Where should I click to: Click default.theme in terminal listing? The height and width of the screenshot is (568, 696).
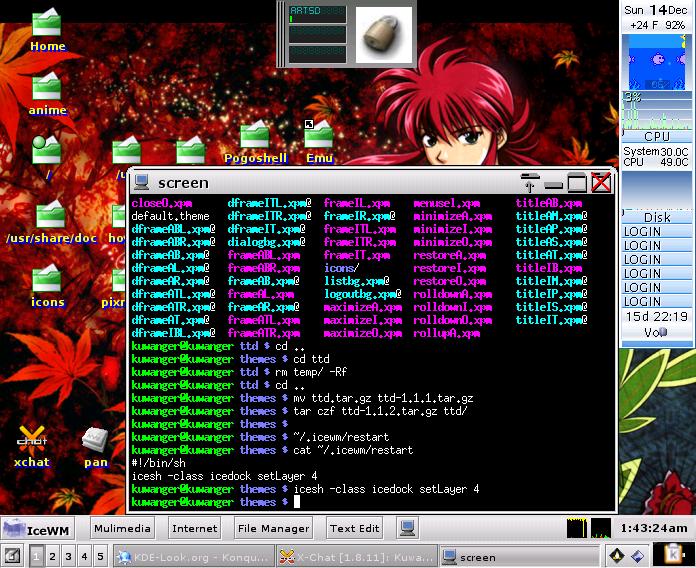[170, 216]
